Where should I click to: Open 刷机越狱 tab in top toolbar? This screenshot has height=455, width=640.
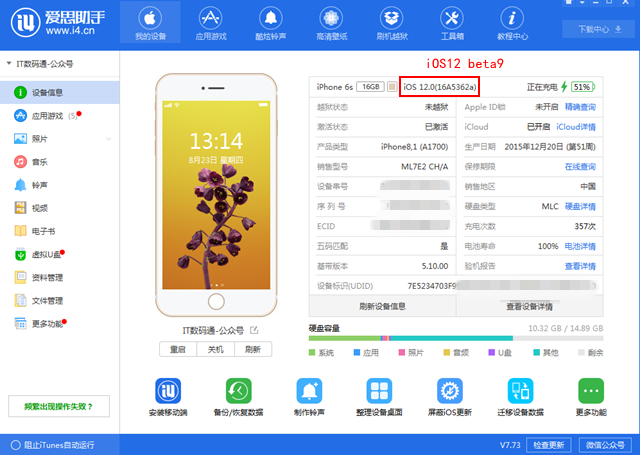391,22
